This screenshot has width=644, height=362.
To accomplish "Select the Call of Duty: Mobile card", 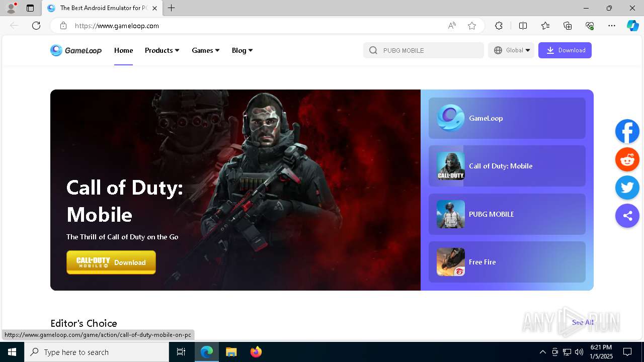I will coord(507,166).
